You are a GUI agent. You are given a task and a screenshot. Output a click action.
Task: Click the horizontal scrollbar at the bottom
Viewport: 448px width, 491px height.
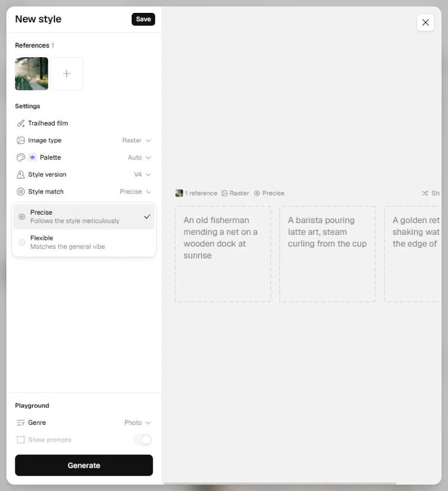click(281, 484)
